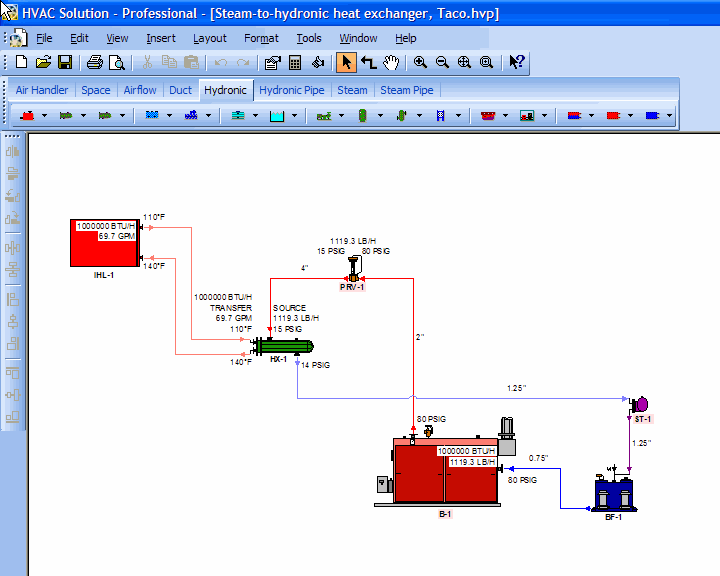Click zoom window magnifier icon
This screenshot has height=576, width=720.
click(x=486, y=62)
